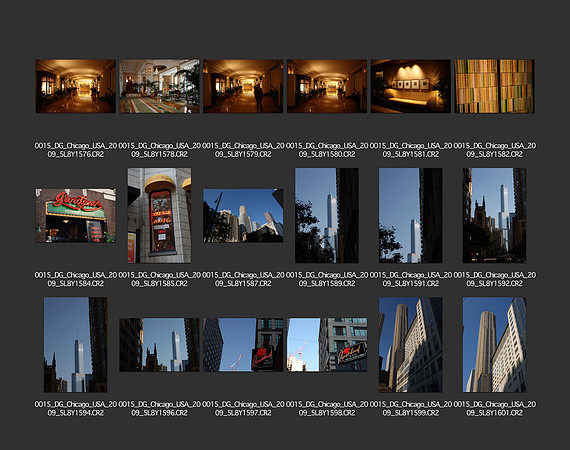Screen dimensions: 570x450
Task: Click bright crane street photo 5L8Y1598.CR2
Action: 327,345
